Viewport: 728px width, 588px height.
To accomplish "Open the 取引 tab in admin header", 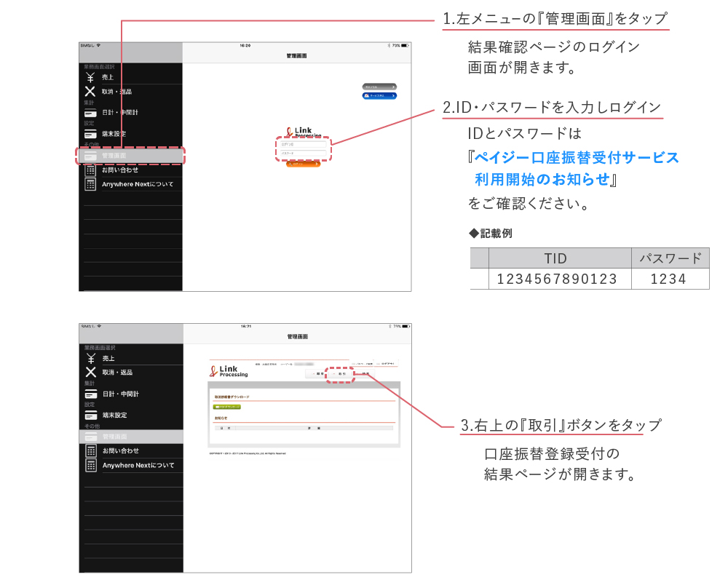I will coord(339,373).
